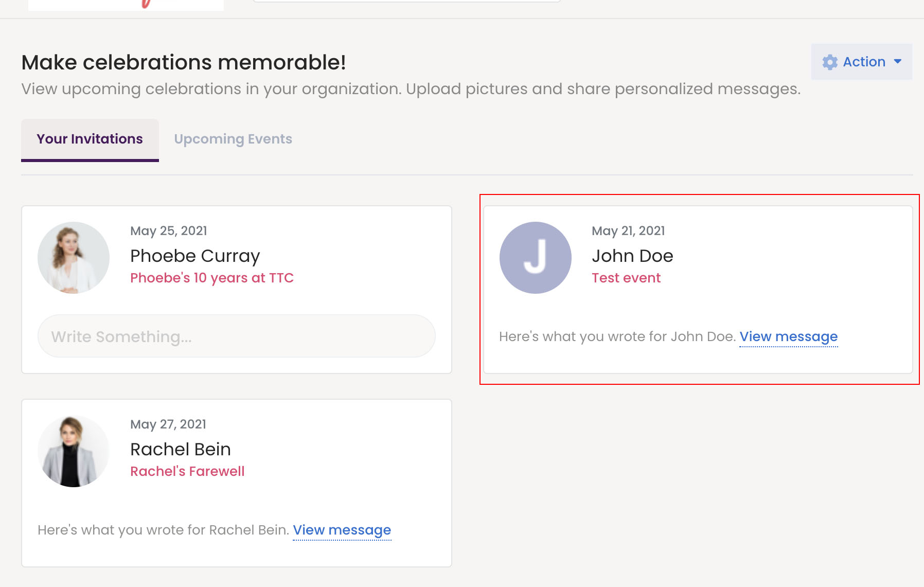Screen dimensions: 924x587
Task: Click Phoebe Curray's profile photo
Action: point(74,258)
